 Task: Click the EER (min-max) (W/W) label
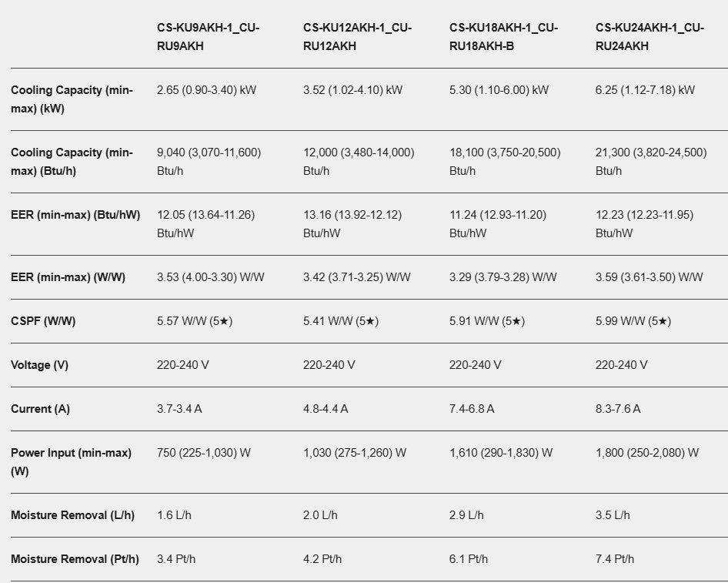(68, 277)
